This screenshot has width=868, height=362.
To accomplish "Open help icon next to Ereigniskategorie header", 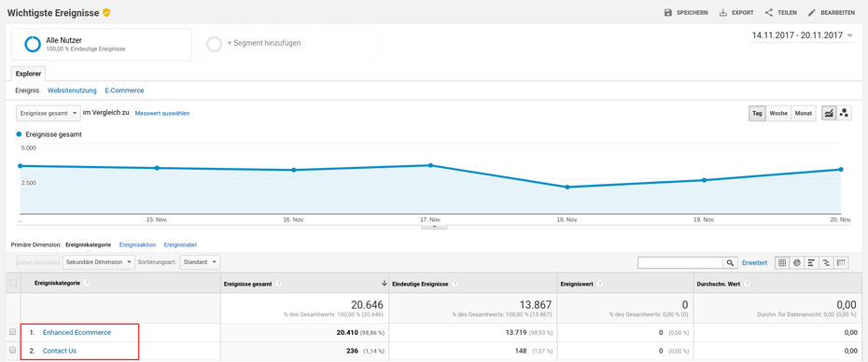I will tap(87, 283).
